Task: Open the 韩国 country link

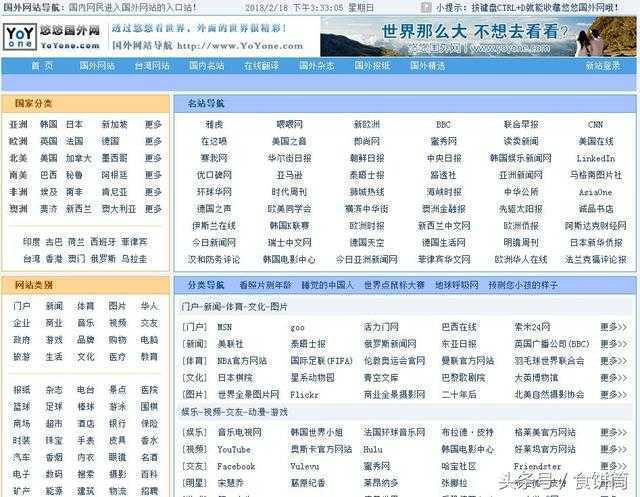Action: [49, 124]
